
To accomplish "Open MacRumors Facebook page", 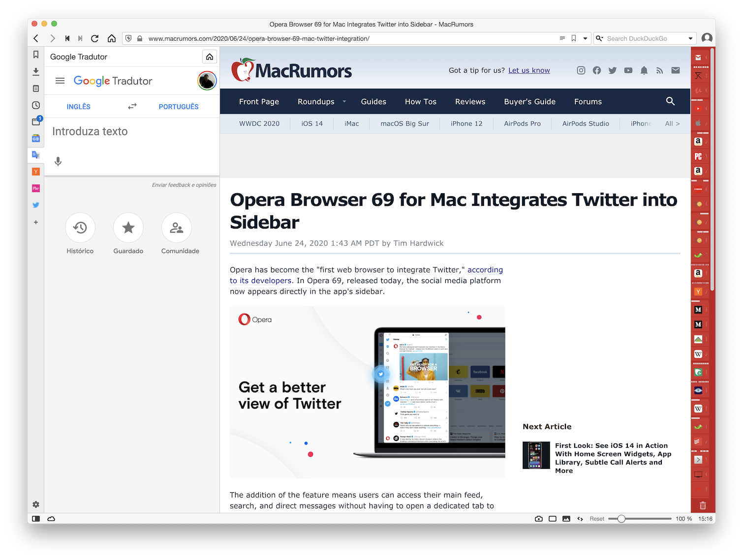I will point(597,70).
